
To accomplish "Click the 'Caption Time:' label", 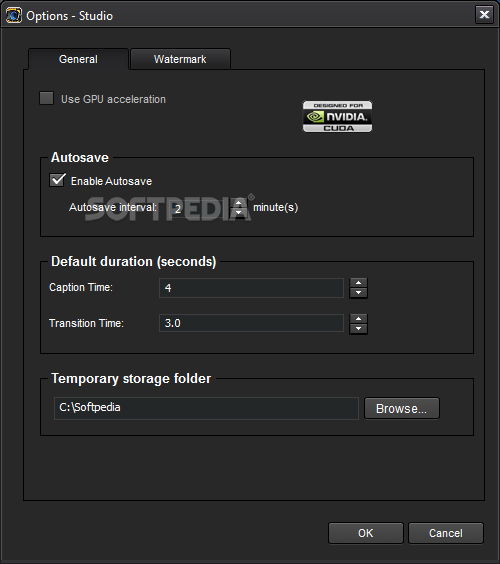I will [81, 287].
